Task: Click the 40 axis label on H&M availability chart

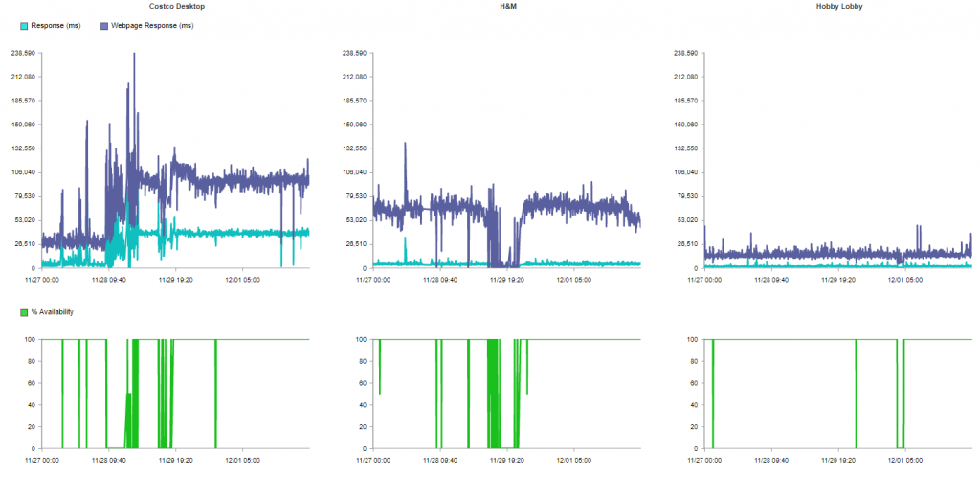Action: point(365,405)
